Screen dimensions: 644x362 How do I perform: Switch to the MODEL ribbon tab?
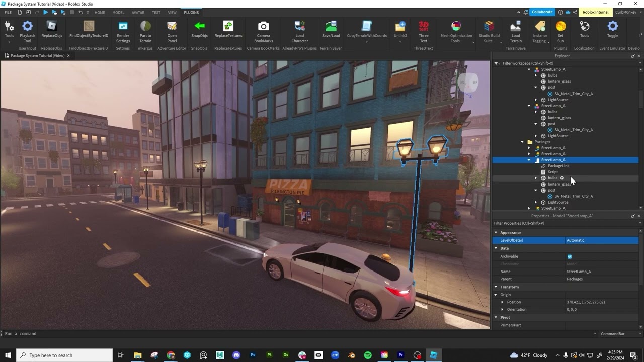tap(118, 12)
